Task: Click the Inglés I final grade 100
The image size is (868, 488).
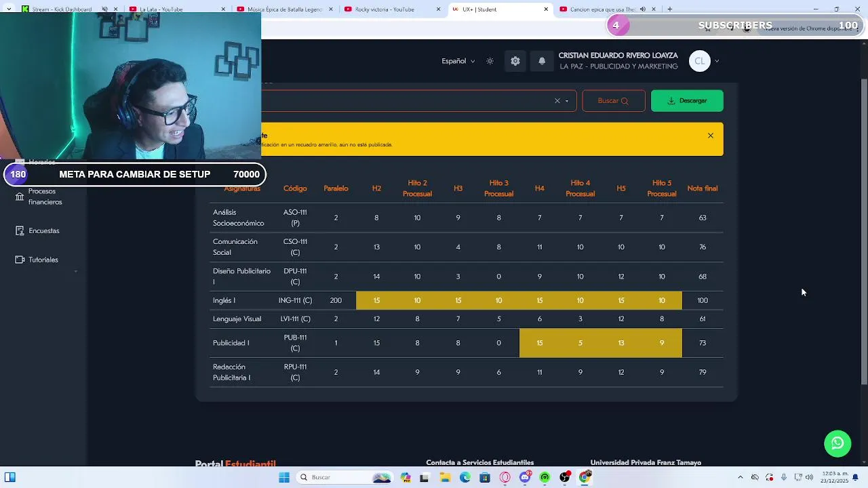Action: pos(703,300)
